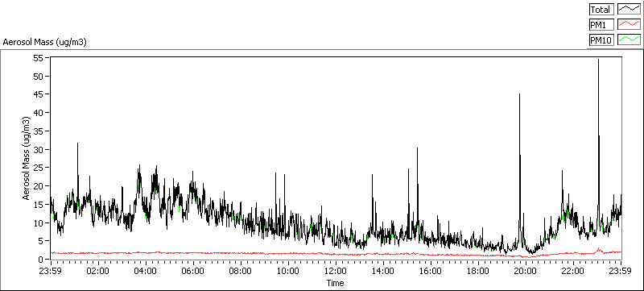Click the Total legend label
This screenshot has height=291, width=644.
(601, 10)
